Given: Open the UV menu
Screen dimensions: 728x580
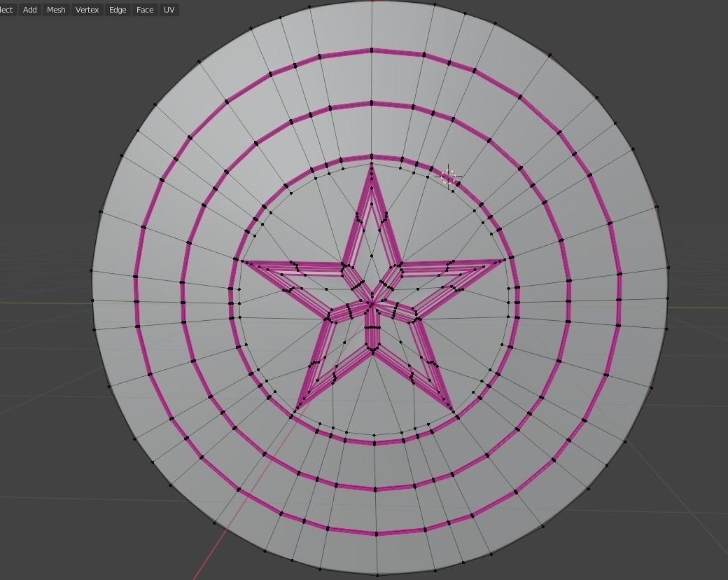Looking at the screenshot, I should coord(169,10).
